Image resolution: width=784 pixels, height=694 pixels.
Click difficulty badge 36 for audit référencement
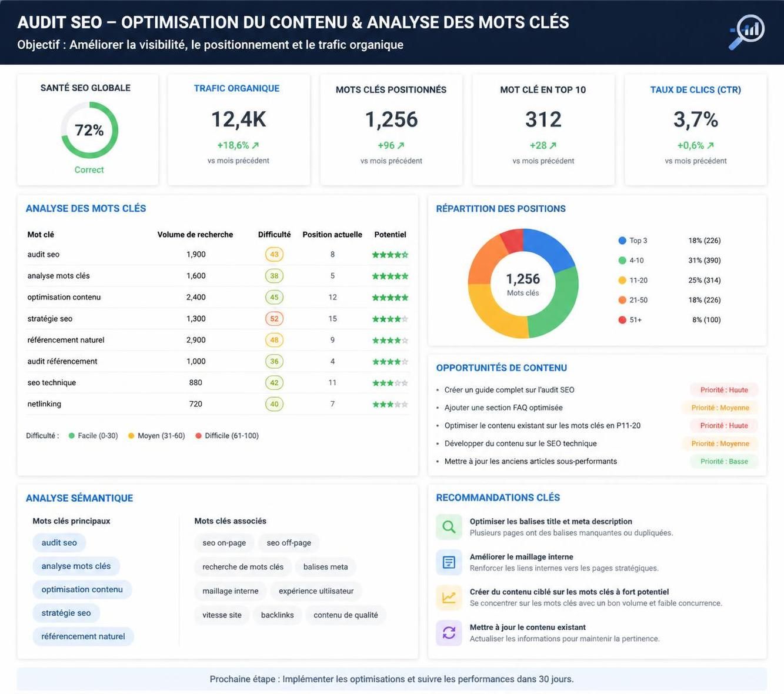(x=274, y=362)
